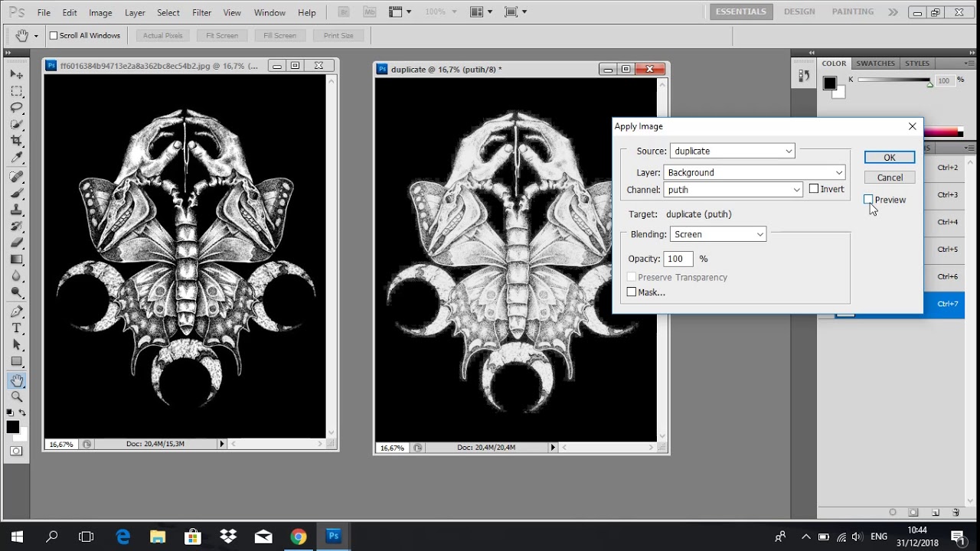This screenshot has height=551, width=980.
Task: Select the Brush tool
Action: pos(16,194)
